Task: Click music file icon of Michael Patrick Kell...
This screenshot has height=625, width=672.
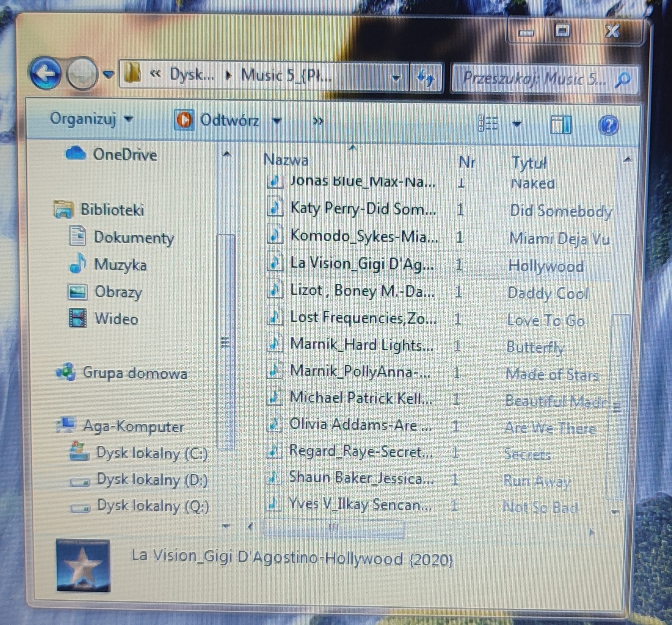Action: (x=274, y=398)
